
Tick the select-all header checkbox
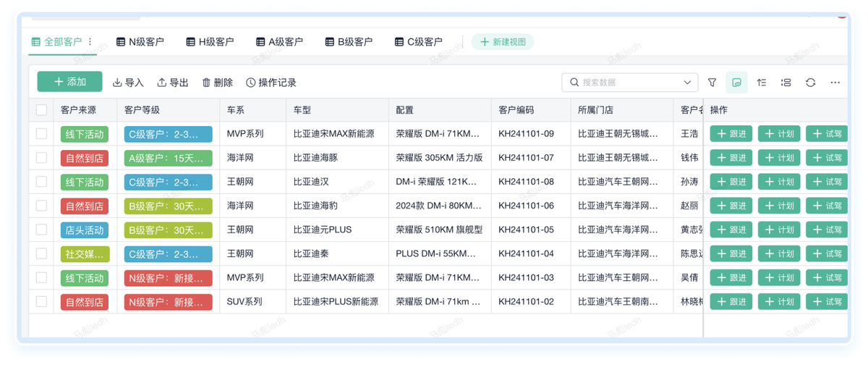[42, 110]
